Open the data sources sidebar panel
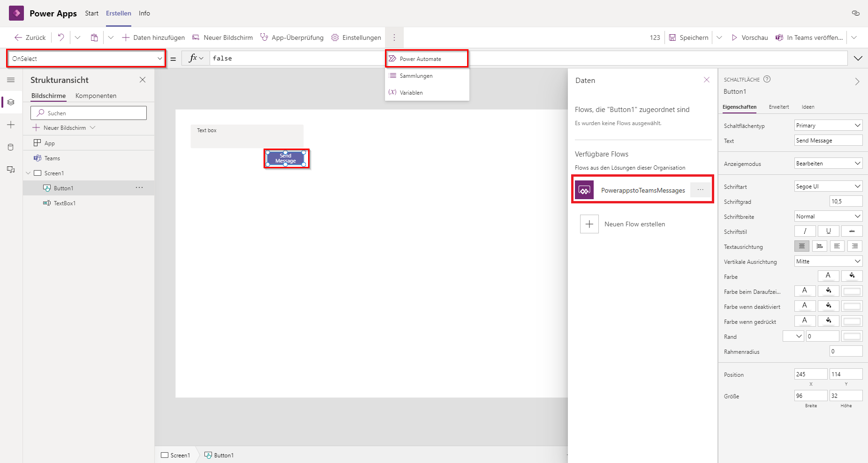The width and height of the screenshot is (868, 463). pos(11,147)
